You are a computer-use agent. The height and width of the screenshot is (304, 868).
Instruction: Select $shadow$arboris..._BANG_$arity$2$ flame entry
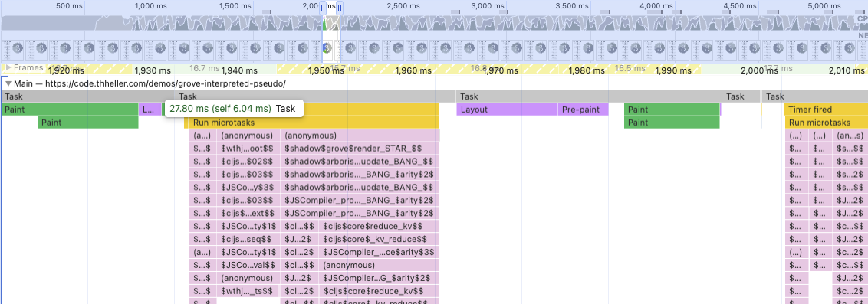360,175
